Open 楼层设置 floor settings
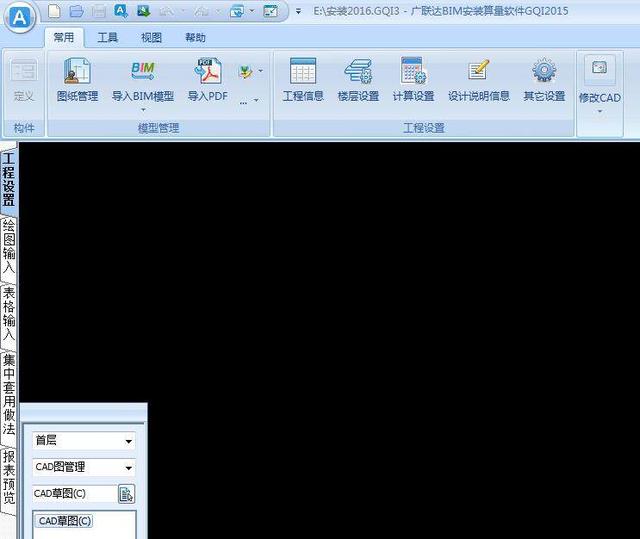 click(x=358, y=80)
